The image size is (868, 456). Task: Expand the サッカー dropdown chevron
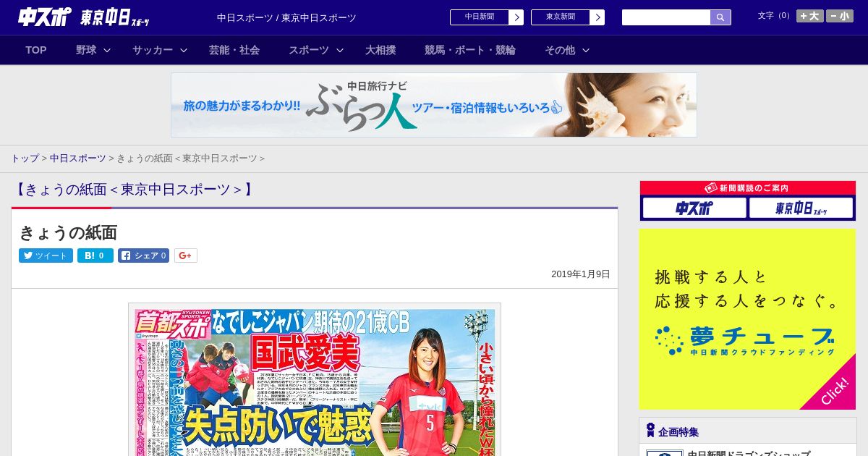[x=184, y=50]
